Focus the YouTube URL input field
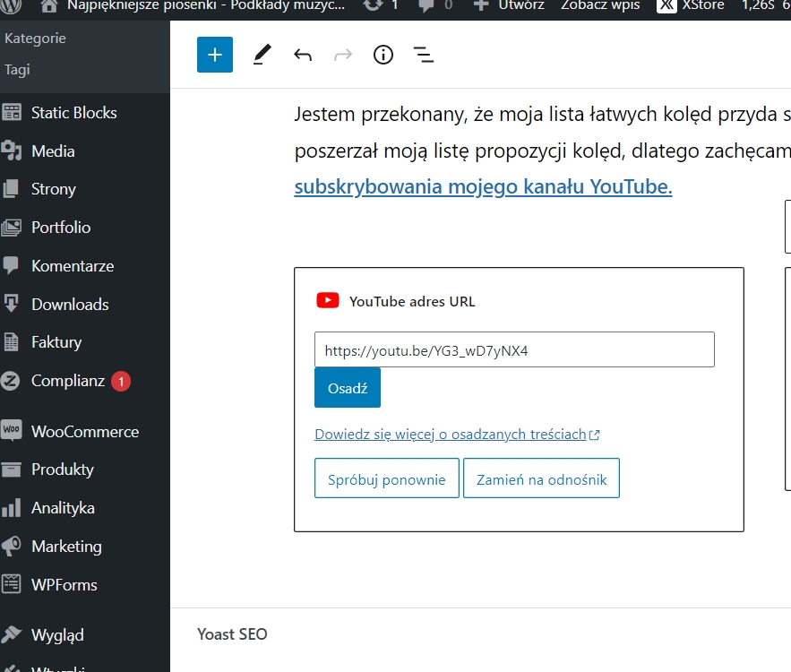 pyautogui.click(x=514, y=349)
